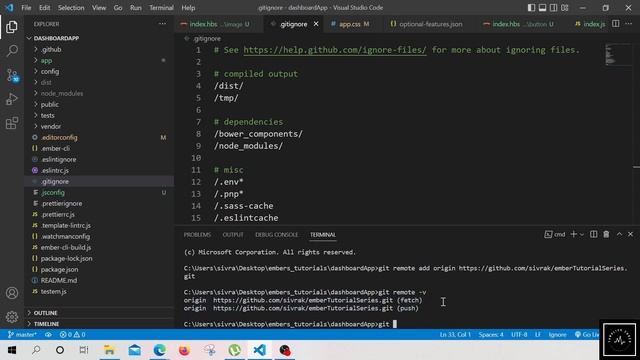The height and width of the screenshot is (360, 640).
Task: Open the Extensions view
Action: coord(12,123)
